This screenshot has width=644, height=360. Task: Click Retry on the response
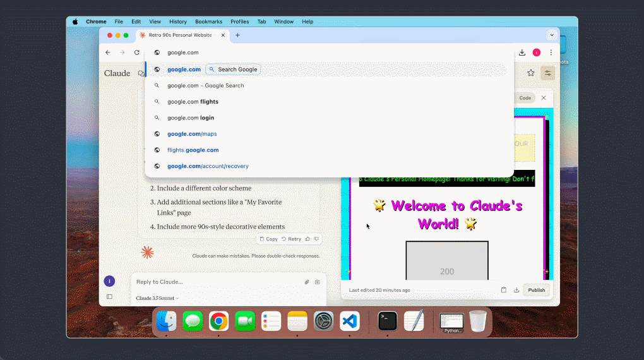[291, 239]
